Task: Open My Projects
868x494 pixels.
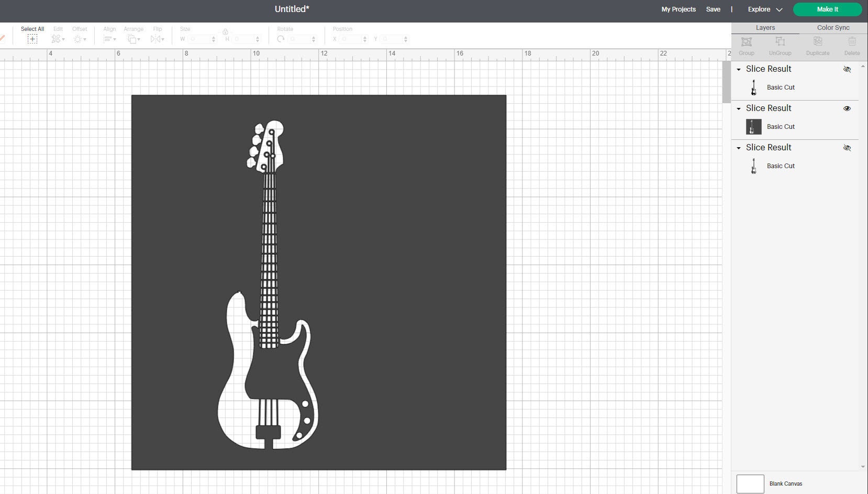Action: pyautogui.click(x=678, y=9)
